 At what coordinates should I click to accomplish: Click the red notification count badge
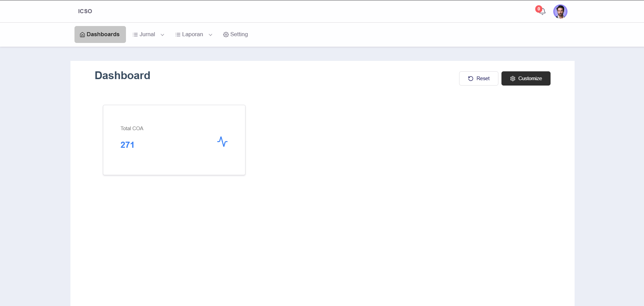click(538, 9)
